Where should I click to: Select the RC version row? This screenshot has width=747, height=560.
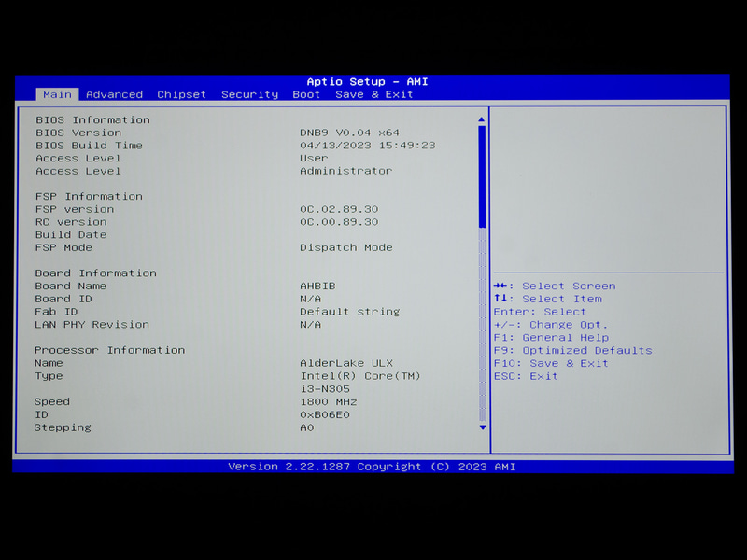(187, 221)
